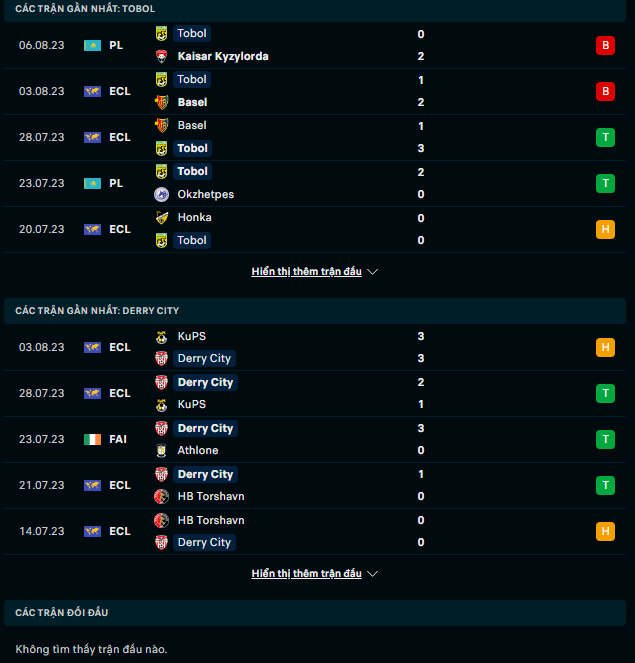
Task: Click green T badge for Athlone match
Action: tap(605, 439)
